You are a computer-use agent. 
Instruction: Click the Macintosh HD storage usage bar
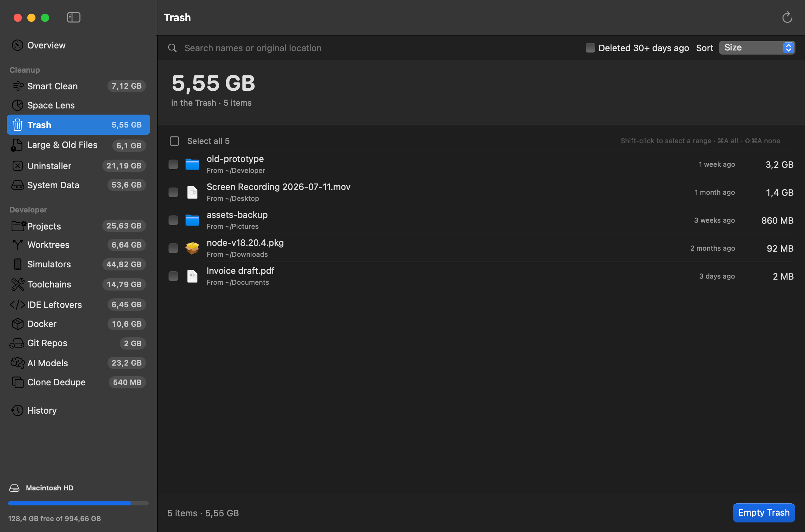[x=78, y=503]
